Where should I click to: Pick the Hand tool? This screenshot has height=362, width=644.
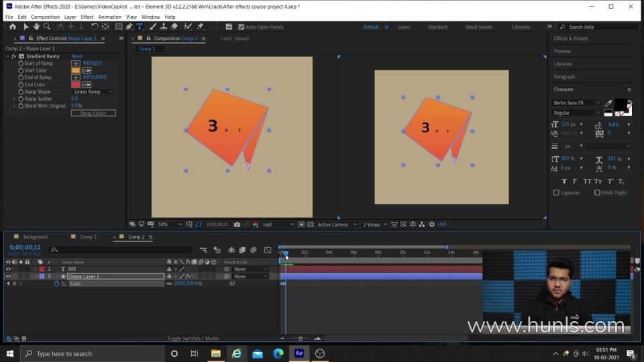pos(36,27)
